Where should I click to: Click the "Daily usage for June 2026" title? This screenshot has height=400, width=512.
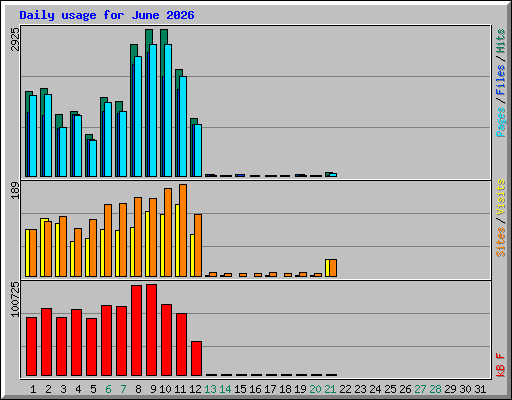[107, 15]
